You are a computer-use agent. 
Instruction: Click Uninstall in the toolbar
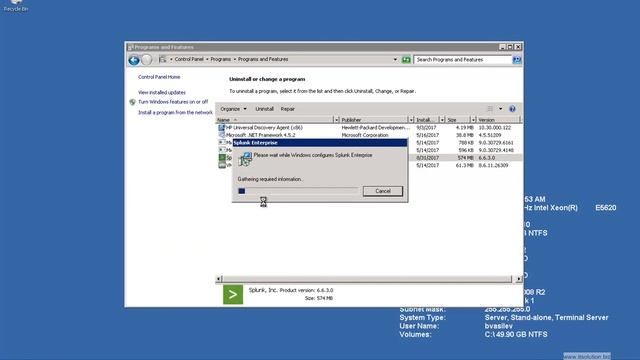(264, 109)
